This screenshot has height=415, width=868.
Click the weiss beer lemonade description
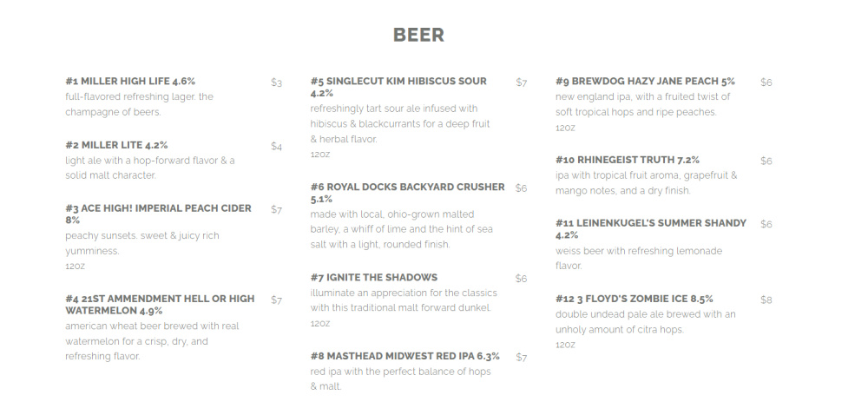[x=638, y=258]
